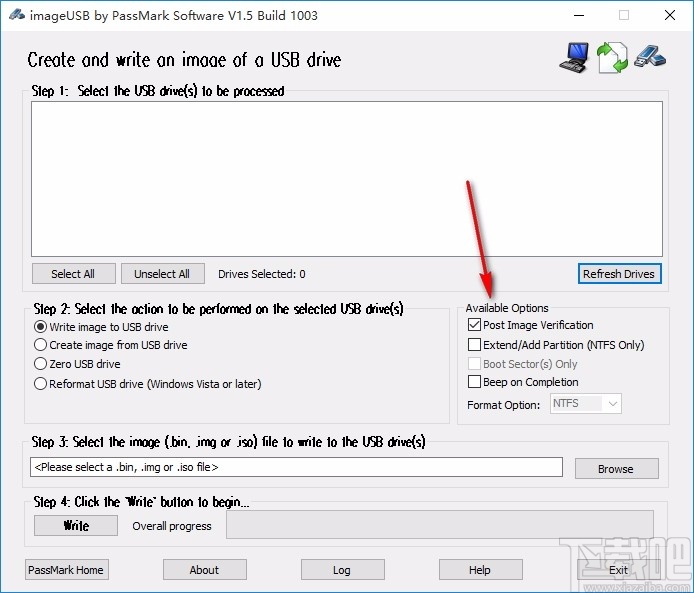694x593 pixels.
Task: Click the imageUSB title bar app icon
Action: click(16, 15)
